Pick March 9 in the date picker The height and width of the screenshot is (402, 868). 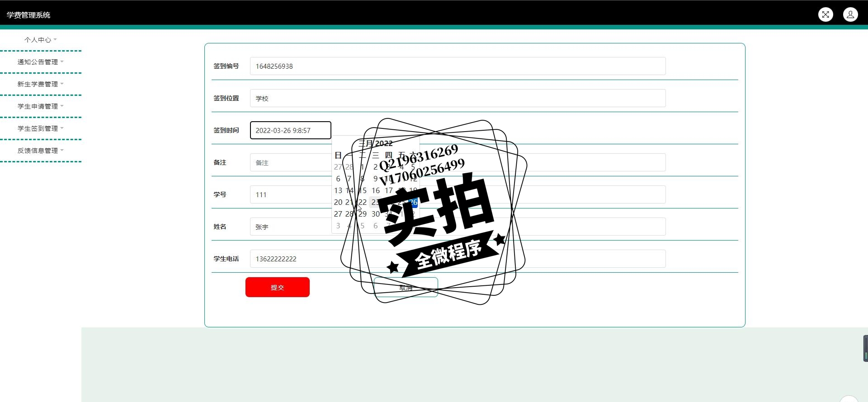(375, 179)
